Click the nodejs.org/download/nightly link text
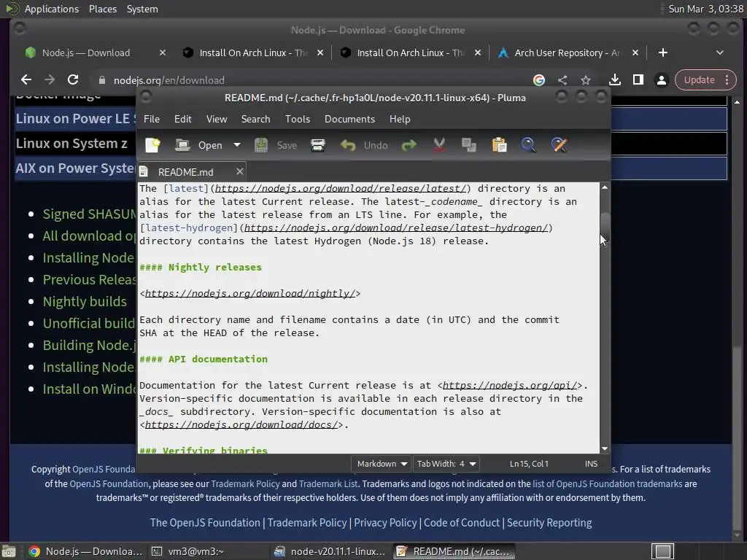Viewport: 747px width, 560px height. click(x=249, y=293)
